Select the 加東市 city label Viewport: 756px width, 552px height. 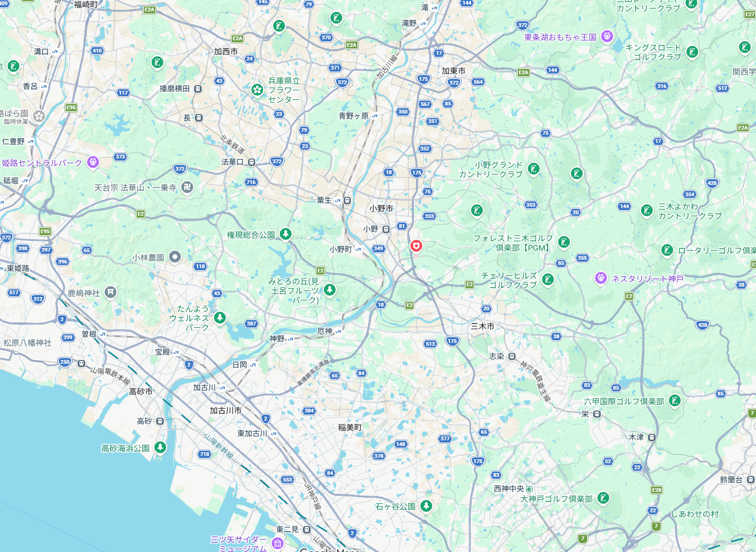454,71
